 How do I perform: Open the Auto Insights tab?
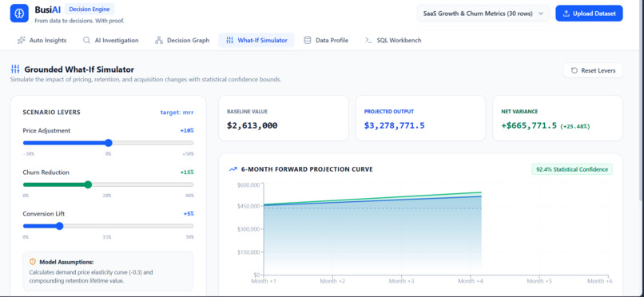tap(42, 40)
